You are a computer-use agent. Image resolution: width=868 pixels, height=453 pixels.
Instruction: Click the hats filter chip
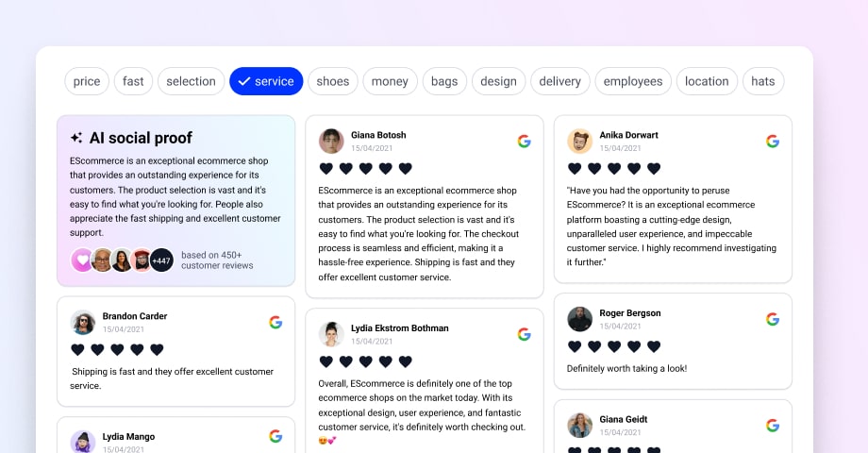763,81
